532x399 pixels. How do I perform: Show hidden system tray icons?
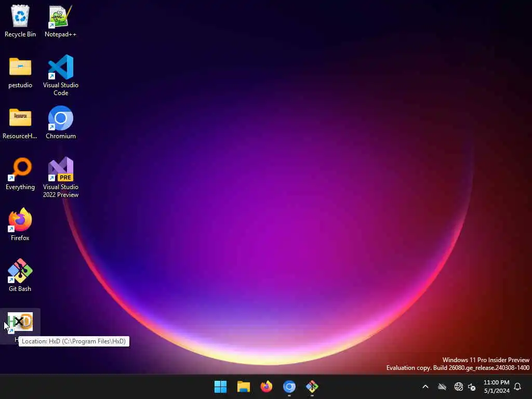pos(425,387)
